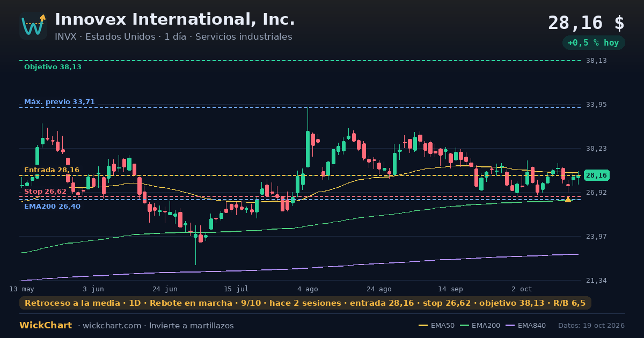This screenshot has height=338, width=644.
Task: Click the Stop 26,62 level label
Action: 45,192
